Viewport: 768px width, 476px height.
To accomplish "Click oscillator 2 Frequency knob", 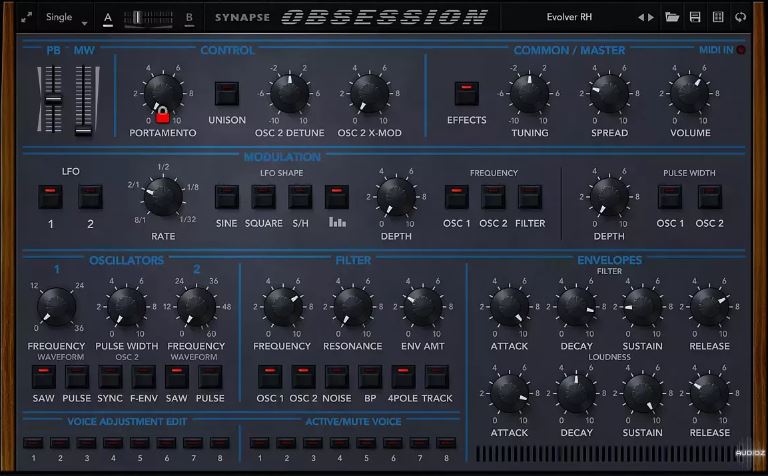I will pos(196,307).
